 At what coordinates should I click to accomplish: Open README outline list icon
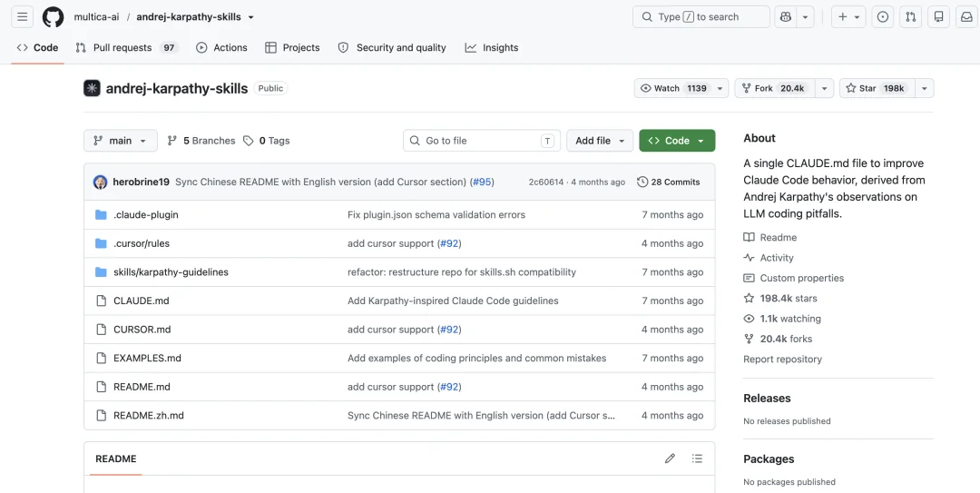697,458
